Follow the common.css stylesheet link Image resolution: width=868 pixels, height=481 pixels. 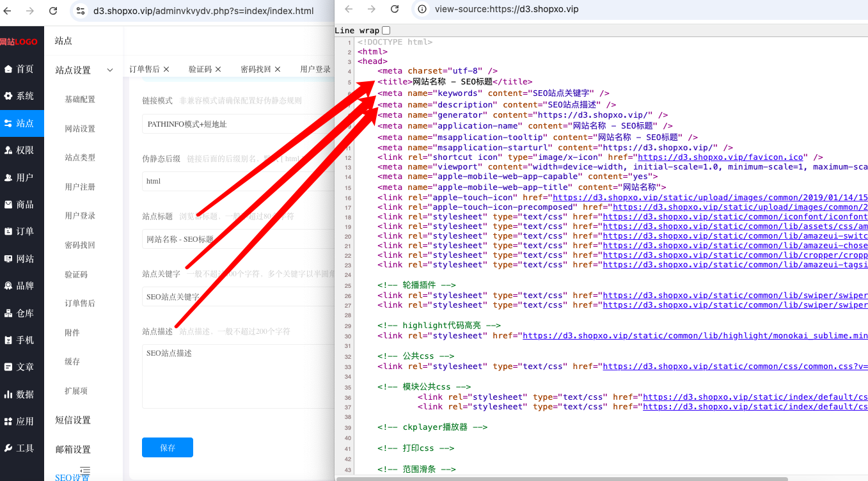tap(736, 367)
